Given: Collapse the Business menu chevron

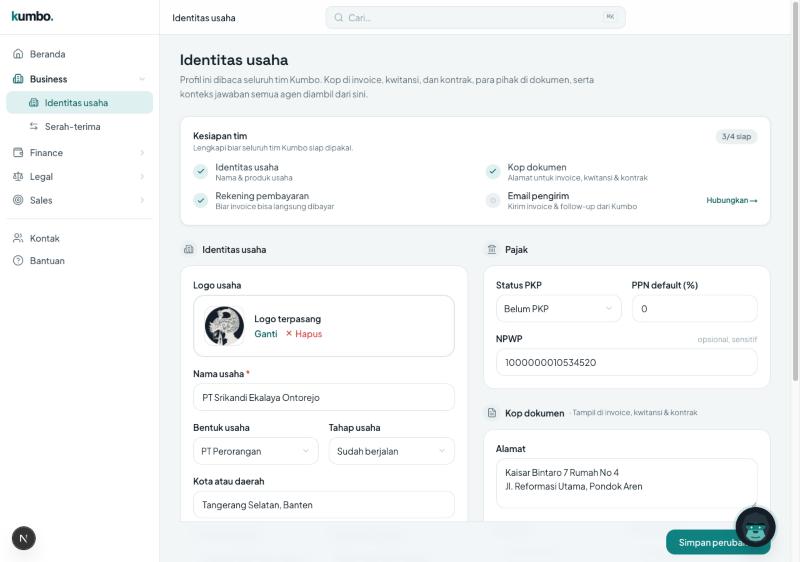Looking at the screenshot, I should click(x=142, y=79).
